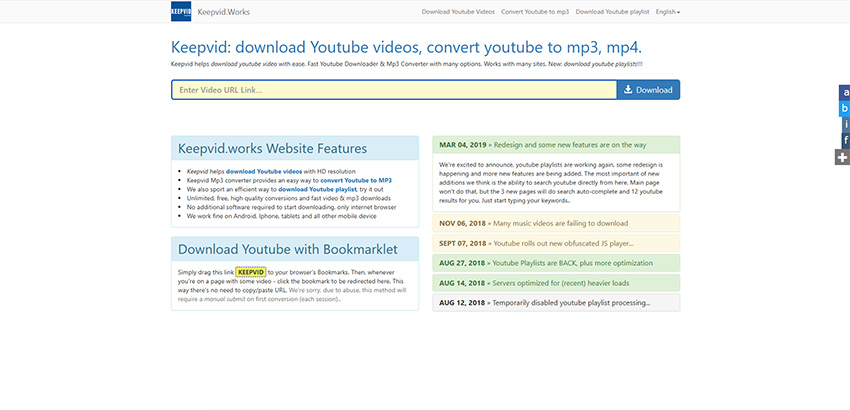Expand the NOV 06, 2018 news entry
Screen dimensions: 850x410
pyautogui.click(x=555, y=223)
